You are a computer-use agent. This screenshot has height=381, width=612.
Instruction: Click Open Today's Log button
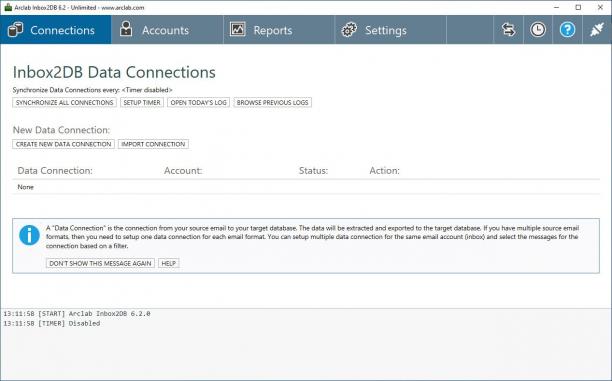pyautogui.click(x=198, y=102)
